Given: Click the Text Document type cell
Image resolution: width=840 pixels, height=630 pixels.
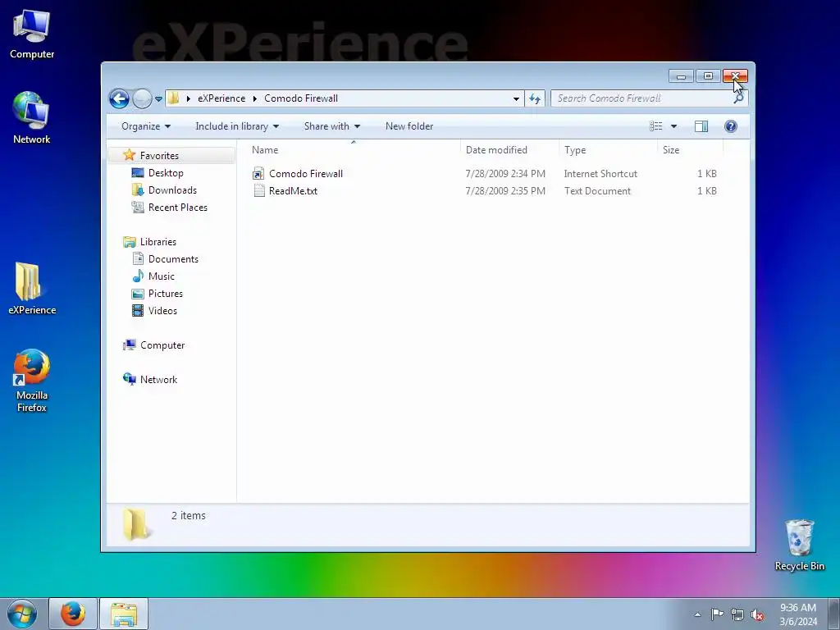Looking at the screenshot, I should pyautogui.click(x=597, y=190).
